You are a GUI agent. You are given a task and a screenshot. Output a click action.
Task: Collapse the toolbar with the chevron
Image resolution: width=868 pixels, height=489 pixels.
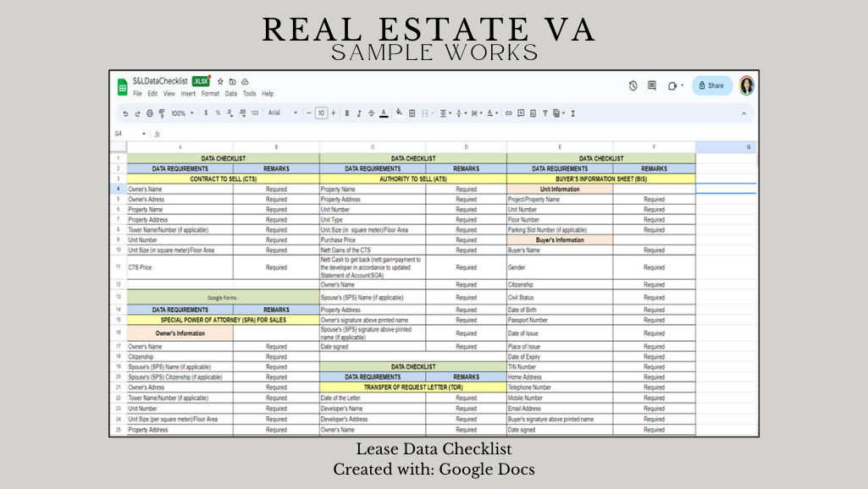pyautogui.click(x=744, y=113)
